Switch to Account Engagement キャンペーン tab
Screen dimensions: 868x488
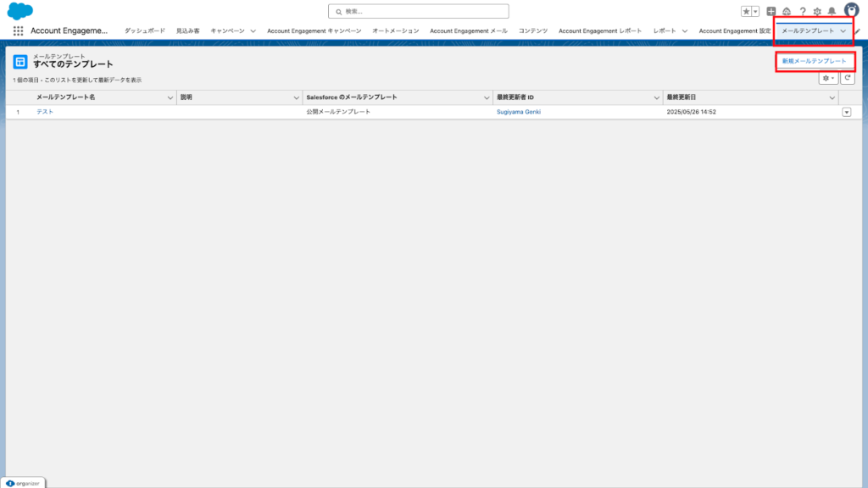pos(314,31)
